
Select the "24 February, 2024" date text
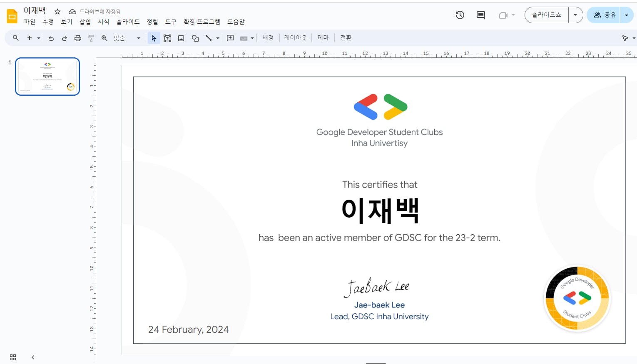pyautogui.click(x=188, y=329)
